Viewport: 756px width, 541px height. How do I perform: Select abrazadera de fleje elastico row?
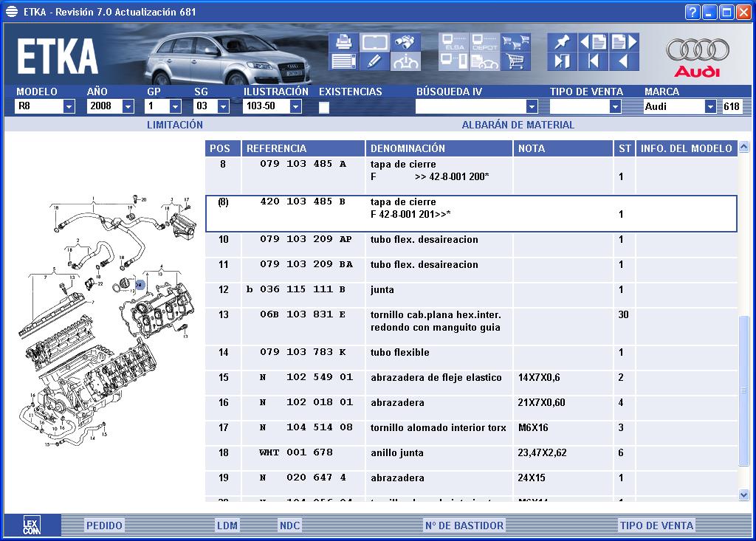pos(471,383)
